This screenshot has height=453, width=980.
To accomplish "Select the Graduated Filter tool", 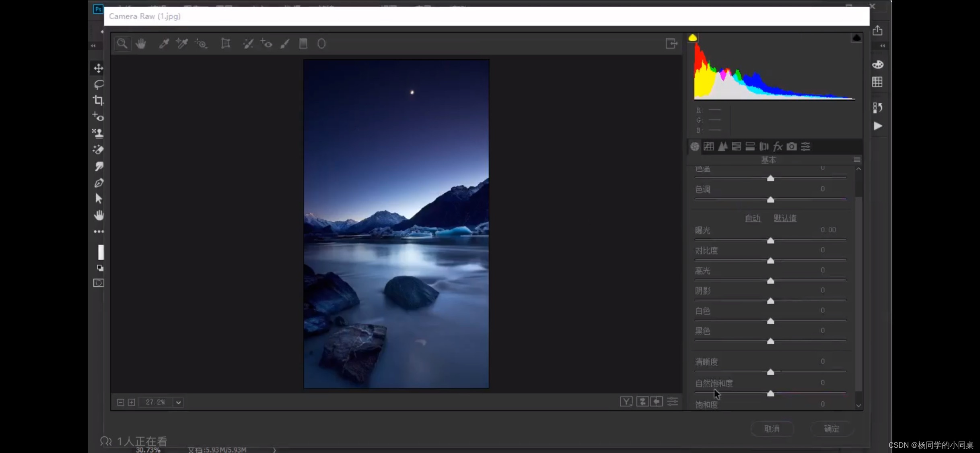I will (303, 43).
